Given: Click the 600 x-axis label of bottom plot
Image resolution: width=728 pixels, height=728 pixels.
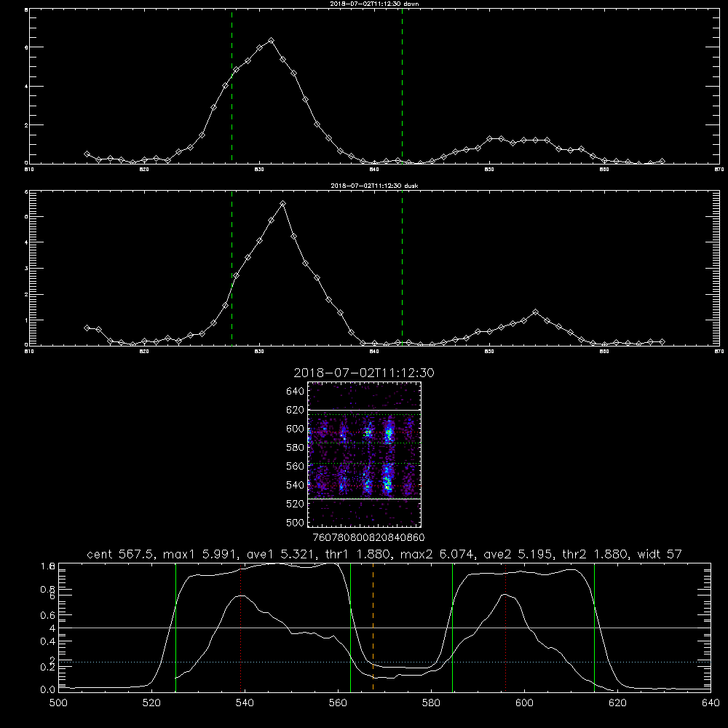Looking at the screenshot, I should (524, 703).
